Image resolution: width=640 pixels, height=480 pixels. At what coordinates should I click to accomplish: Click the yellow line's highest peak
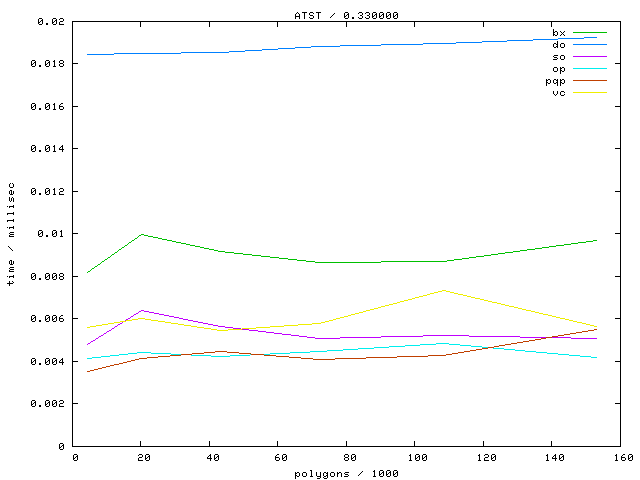(x=443, y=290)
